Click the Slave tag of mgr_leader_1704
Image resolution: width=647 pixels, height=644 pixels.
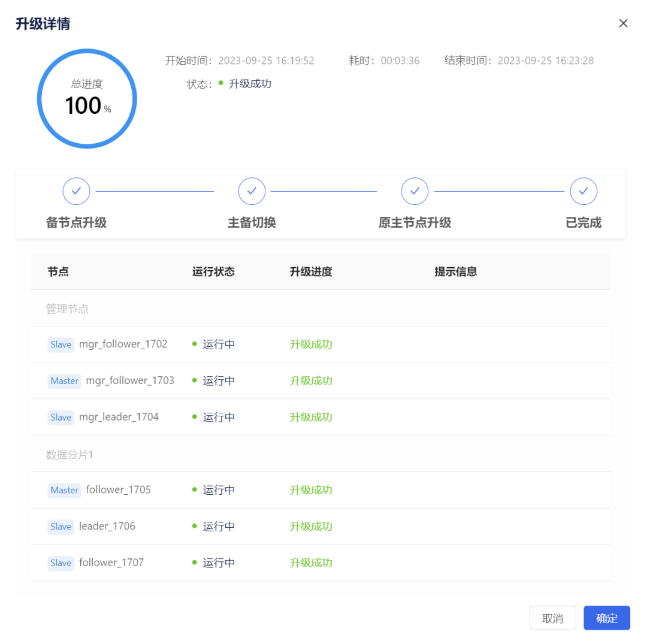(x=61, y=417)
